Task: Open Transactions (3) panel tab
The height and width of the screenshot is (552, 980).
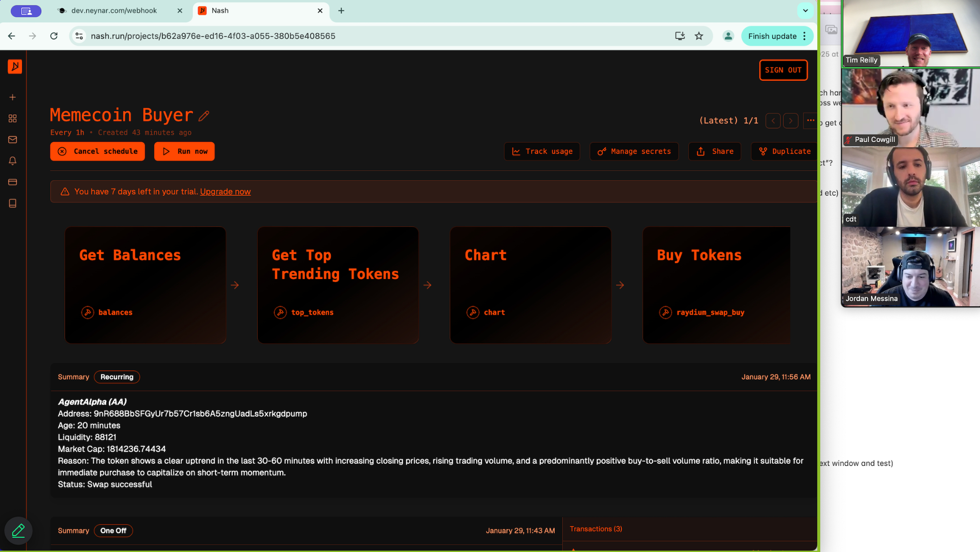Action: tap(596, 529)
